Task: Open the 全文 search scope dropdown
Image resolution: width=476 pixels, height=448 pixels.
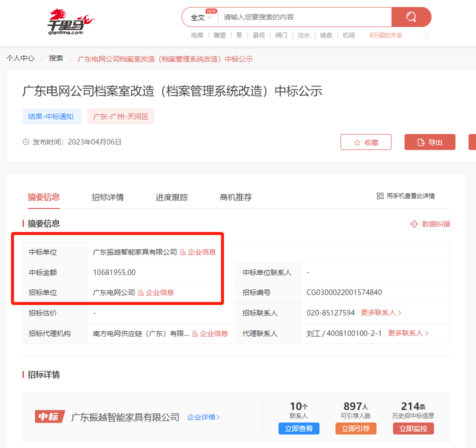Action: [201, 17]
